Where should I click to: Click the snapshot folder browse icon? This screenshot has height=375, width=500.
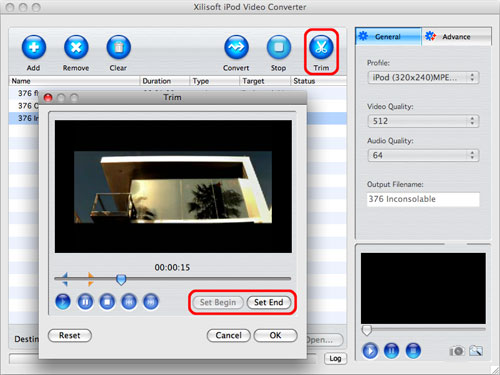click(x=476, y=351)
